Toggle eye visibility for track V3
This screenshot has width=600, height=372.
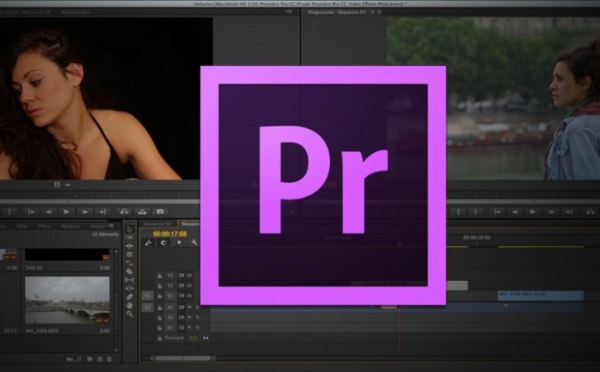tap(189, 276)
